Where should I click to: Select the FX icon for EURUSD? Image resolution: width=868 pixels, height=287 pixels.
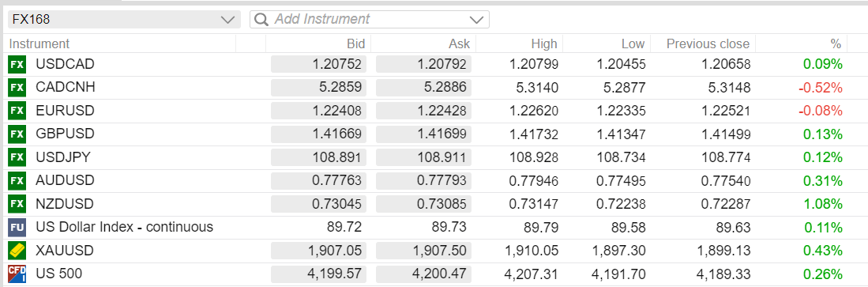coord(17,111)
